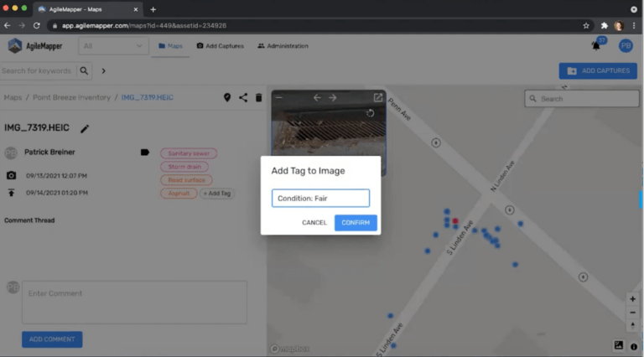Go to the Administration tab
The width and height of the screenshot is (644, 357).
pos(283,46)
